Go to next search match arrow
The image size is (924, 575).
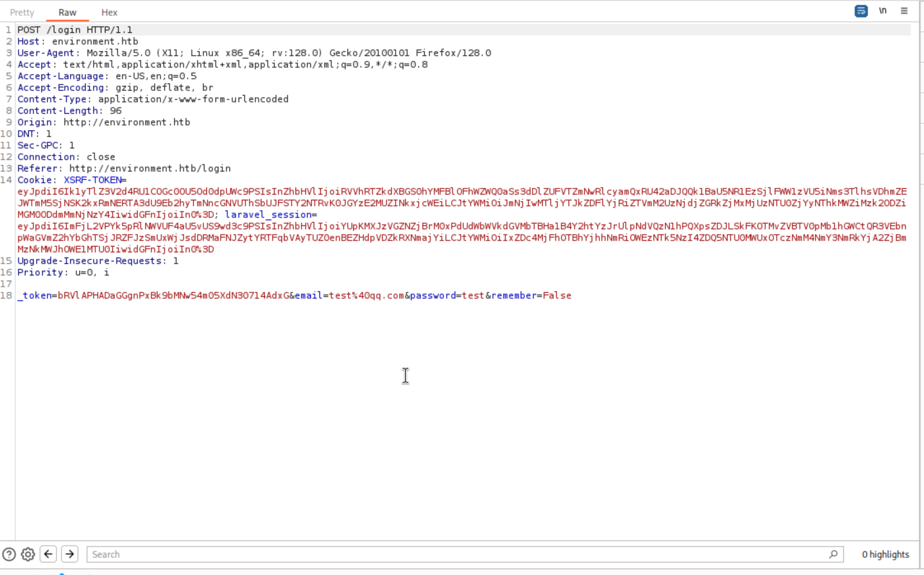[70, 554]
